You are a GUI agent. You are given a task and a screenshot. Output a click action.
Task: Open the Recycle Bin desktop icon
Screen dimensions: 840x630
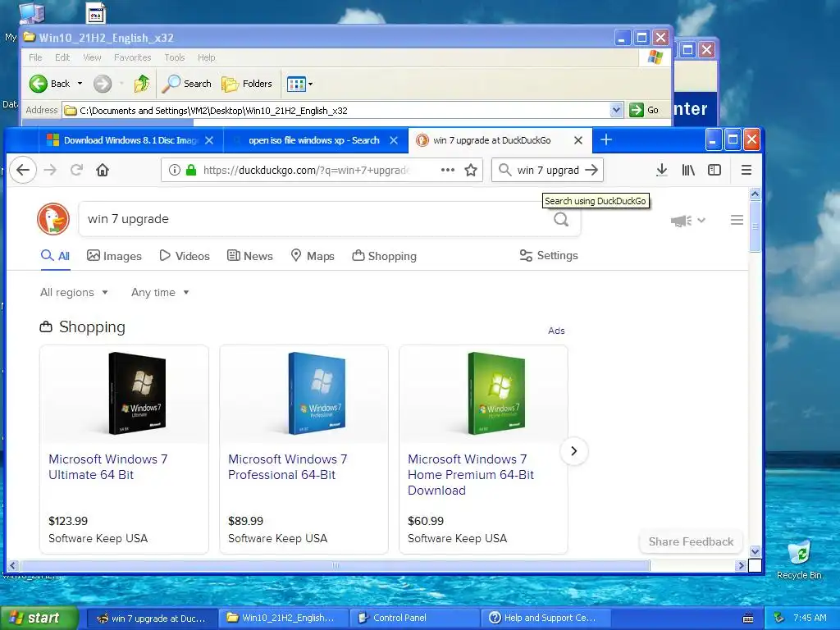(x=799, y=560)
